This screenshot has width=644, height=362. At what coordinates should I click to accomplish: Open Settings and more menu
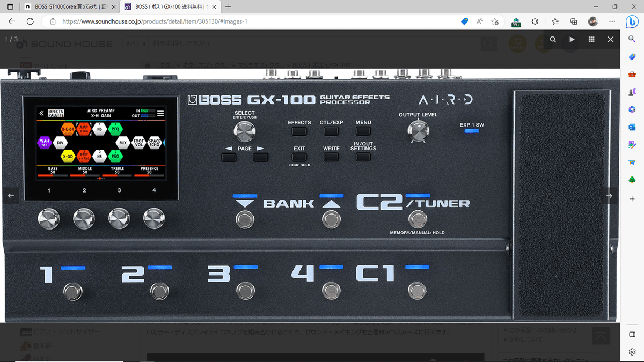click(x=612, y=21)
